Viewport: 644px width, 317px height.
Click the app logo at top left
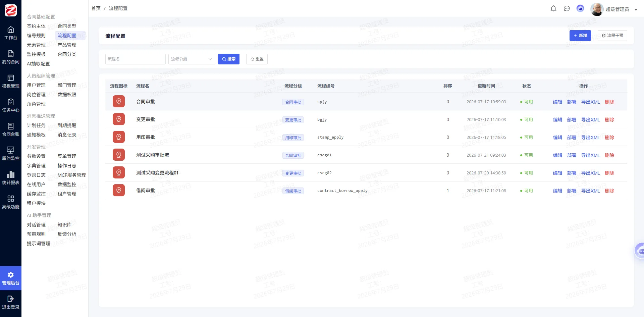(x=11, y=10)
